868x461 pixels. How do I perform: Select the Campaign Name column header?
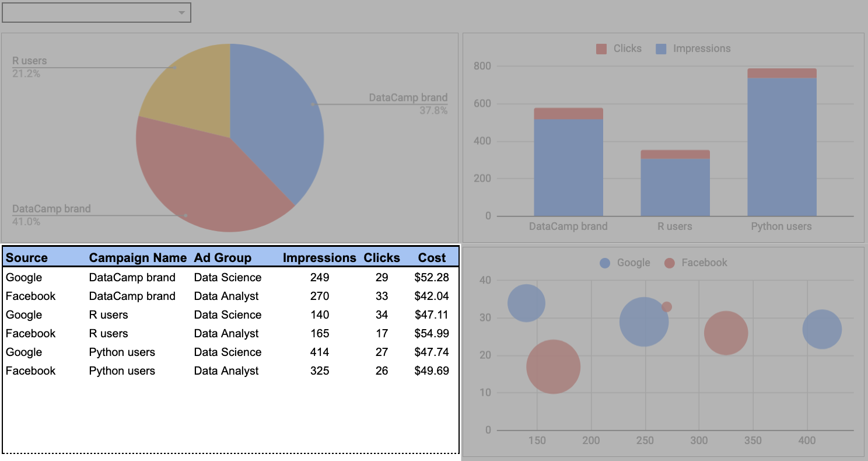click(x=138, y=258)
